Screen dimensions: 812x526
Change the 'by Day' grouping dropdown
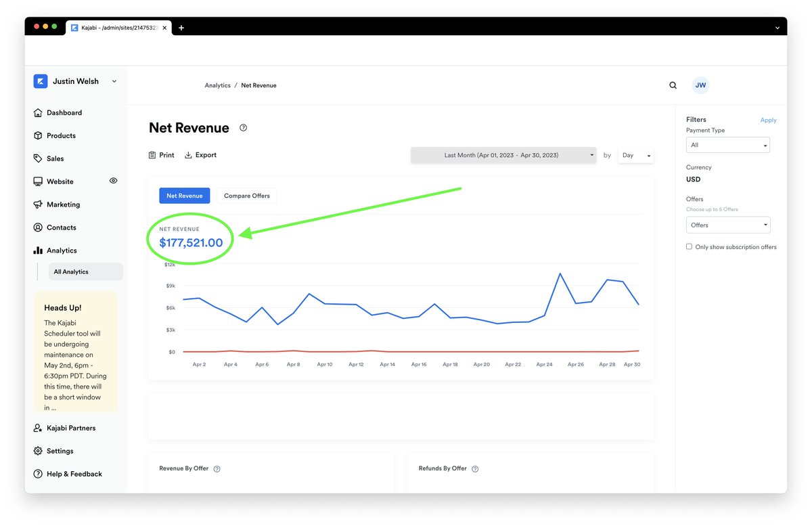635,155
